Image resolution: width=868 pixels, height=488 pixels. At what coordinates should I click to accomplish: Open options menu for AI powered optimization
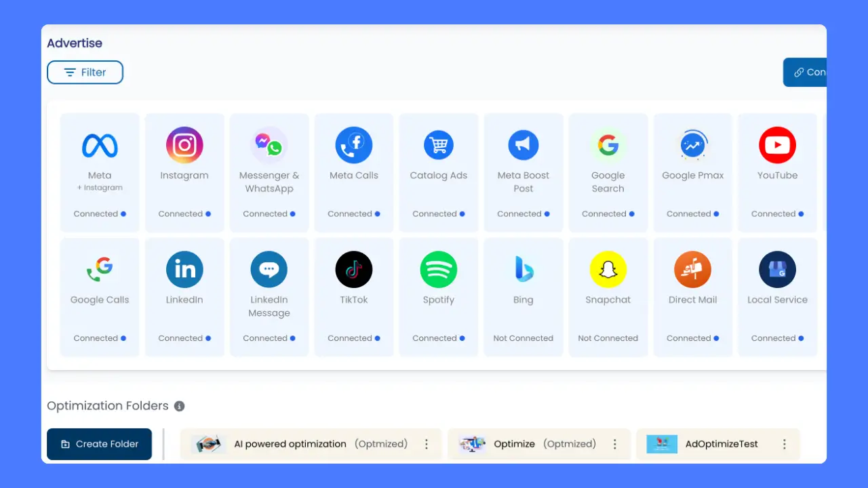427,444
